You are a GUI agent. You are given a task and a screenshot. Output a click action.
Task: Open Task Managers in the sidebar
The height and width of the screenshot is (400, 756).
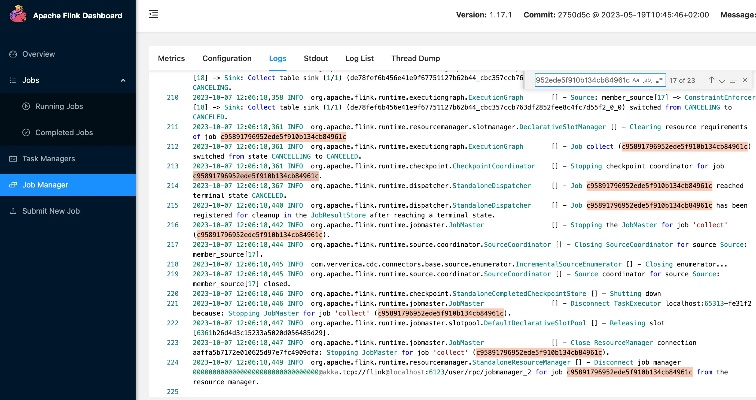tap(47, 158)
